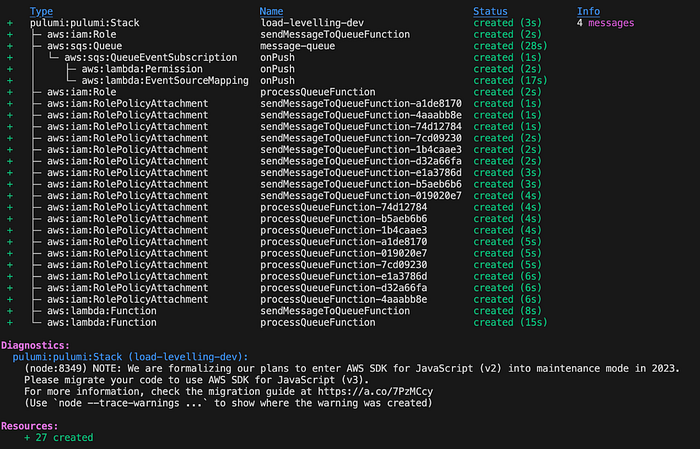700x449 pixels.
Task: Click the Diagnostics section heading
Action: (x=35, y=345)
